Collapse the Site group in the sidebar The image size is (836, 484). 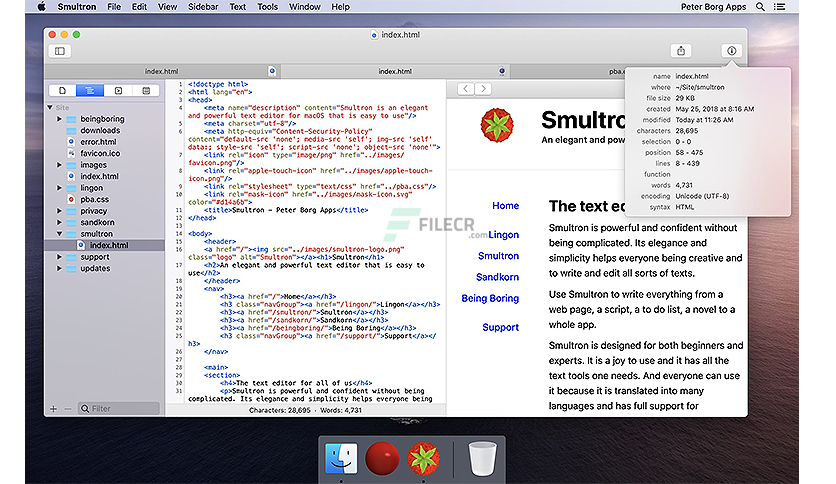click(x=50, y=108)
